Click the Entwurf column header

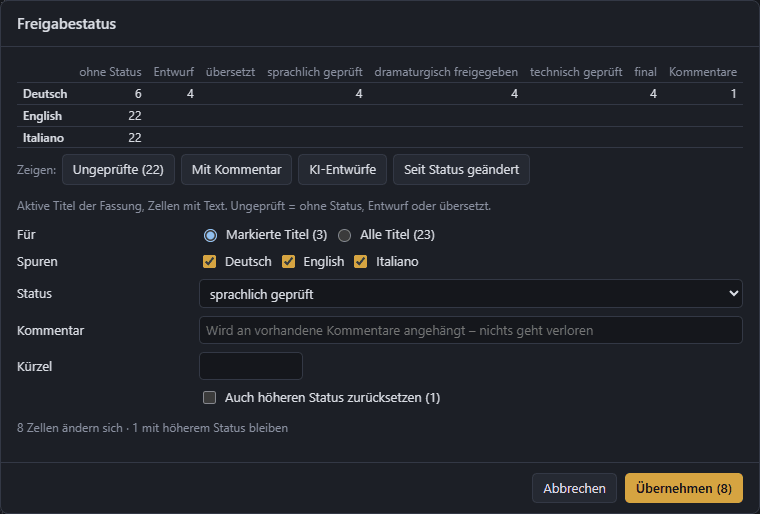(174, 72)
